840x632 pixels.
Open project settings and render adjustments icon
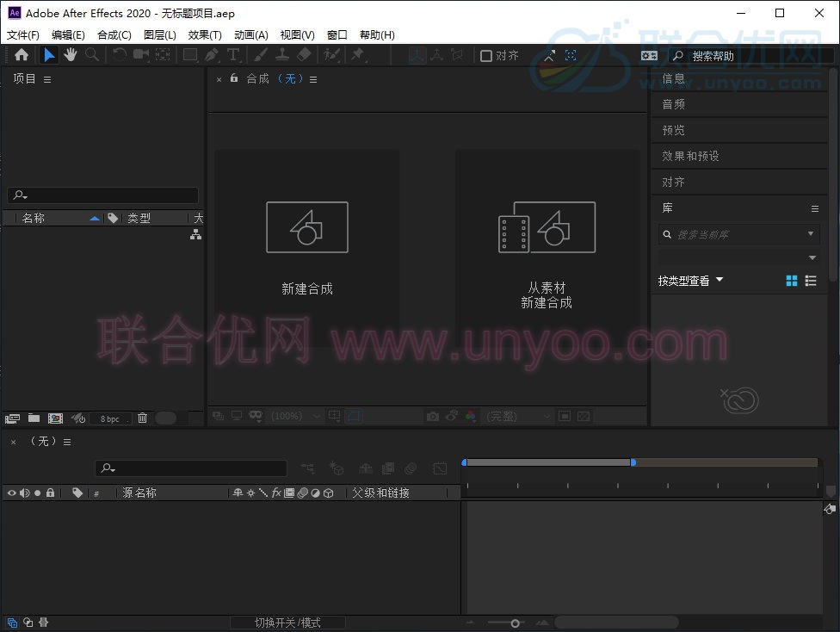coord(79,418)
